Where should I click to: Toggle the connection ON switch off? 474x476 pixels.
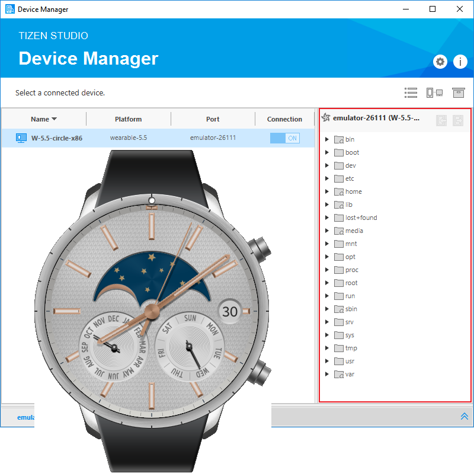point(284,138)
